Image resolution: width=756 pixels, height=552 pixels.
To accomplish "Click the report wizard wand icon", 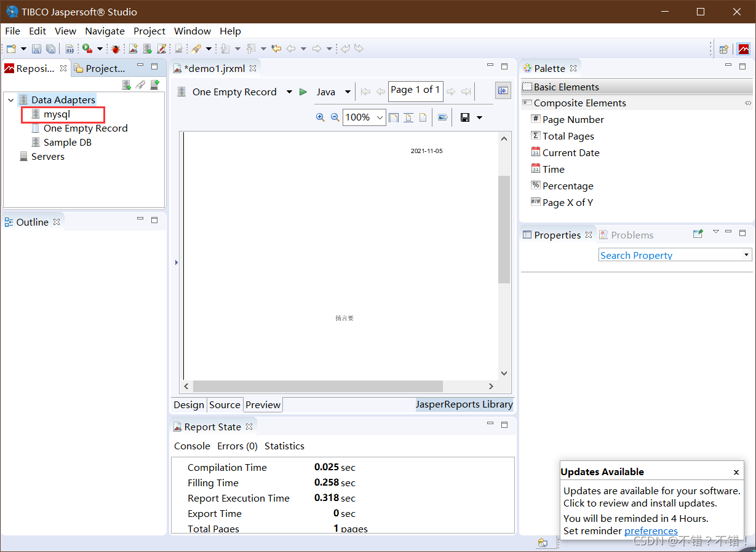I will (x=162, y=49).
